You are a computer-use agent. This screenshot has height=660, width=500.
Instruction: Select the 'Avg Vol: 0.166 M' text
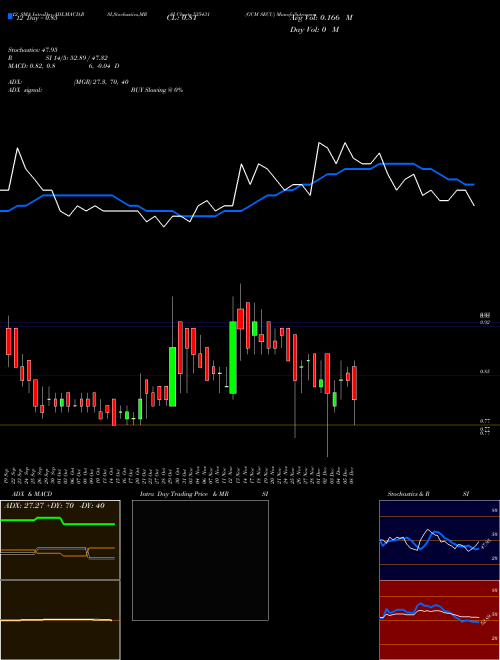coord(321,18)
